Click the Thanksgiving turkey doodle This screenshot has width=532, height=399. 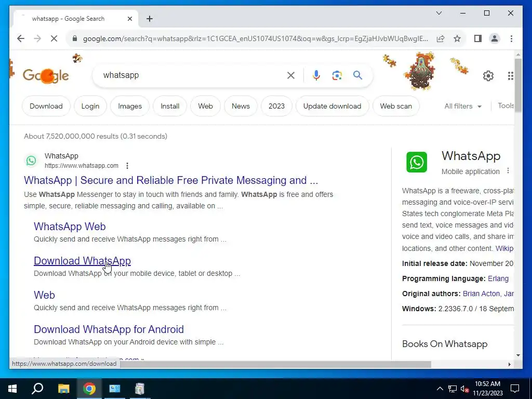pyautogui.click(x=419, y=72)
